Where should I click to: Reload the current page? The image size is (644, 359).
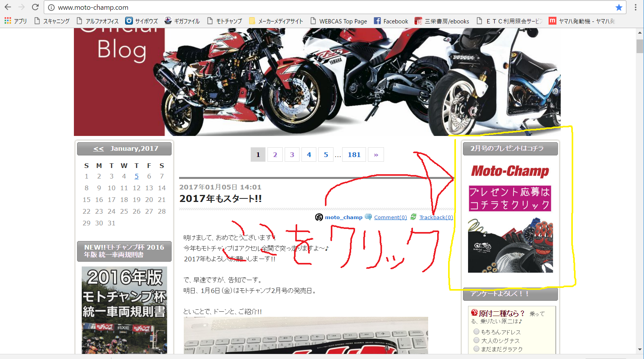pos(35,7)
